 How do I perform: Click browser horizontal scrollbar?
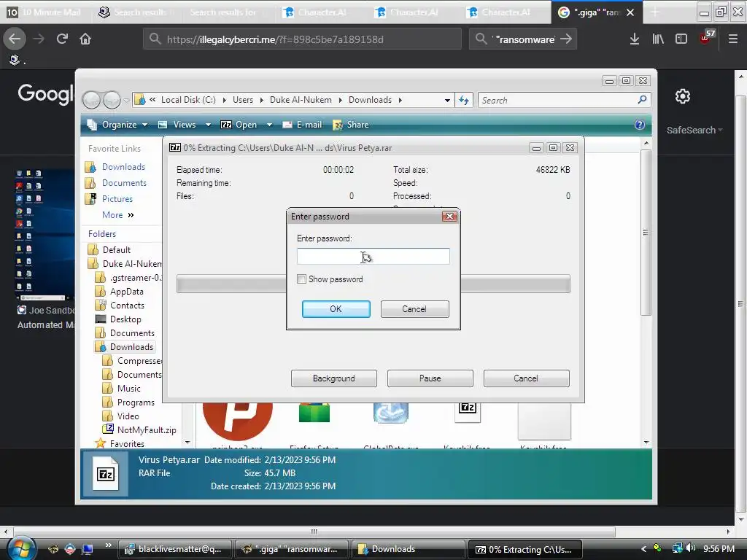click(314, 532)
